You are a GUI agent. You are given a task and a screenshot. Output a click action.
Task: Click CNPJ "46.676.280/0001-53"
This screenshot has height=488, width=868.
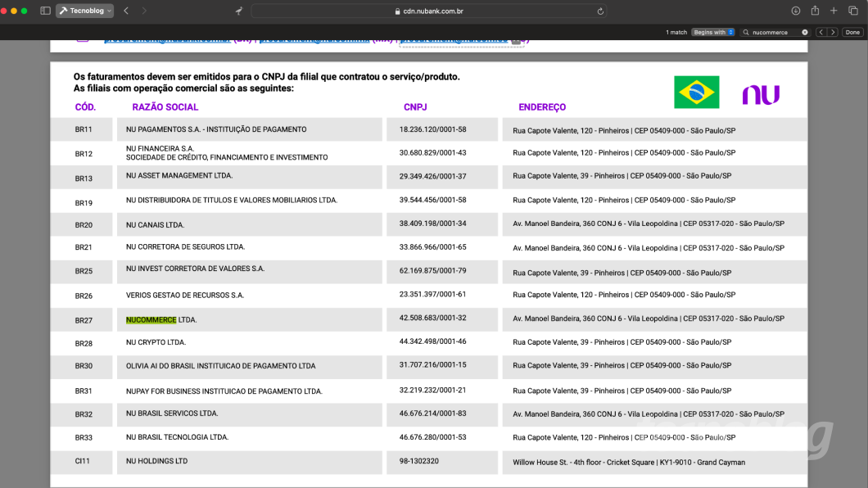coord(433,437)
